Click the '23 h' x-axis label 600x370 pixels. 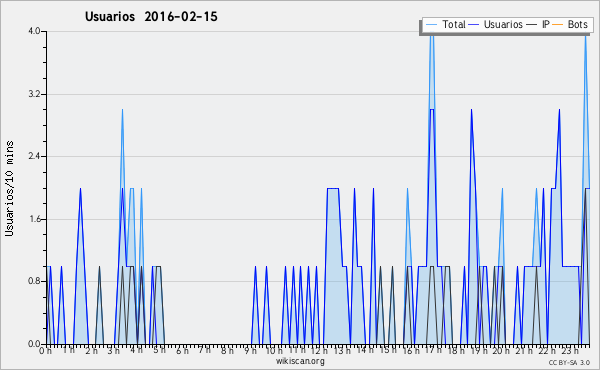(570, 350)
